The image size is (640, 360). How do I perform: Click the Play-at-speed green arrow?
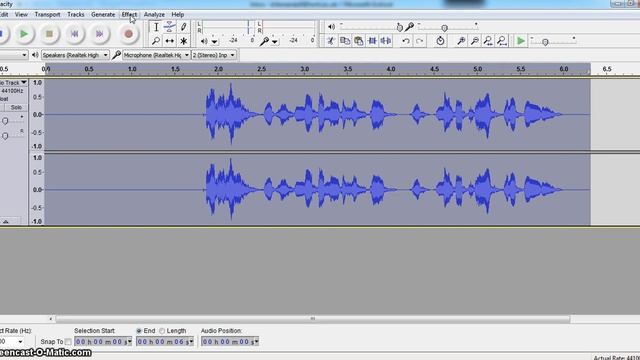coord(520,41)
